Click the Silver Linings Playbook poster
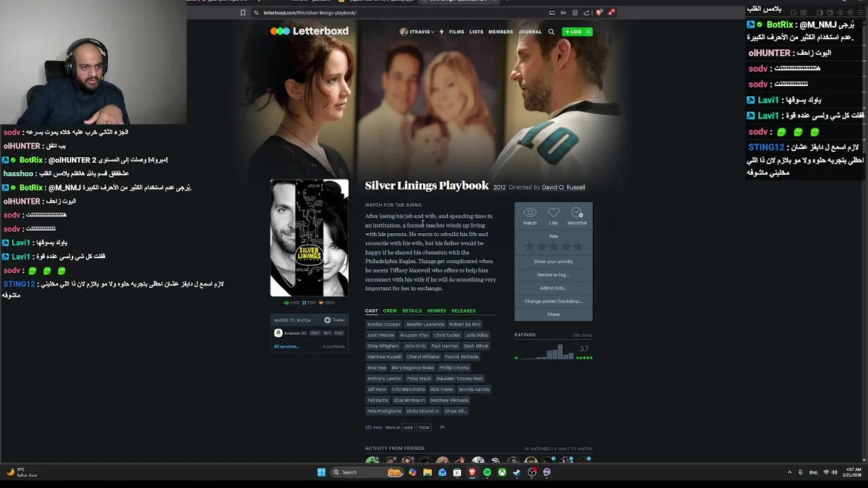 [x=309, y=238]
